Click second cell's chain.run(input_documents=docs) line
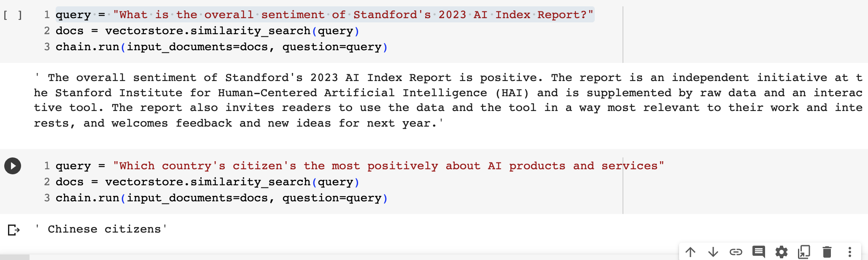The image size is (868, 260). (221, 198)
